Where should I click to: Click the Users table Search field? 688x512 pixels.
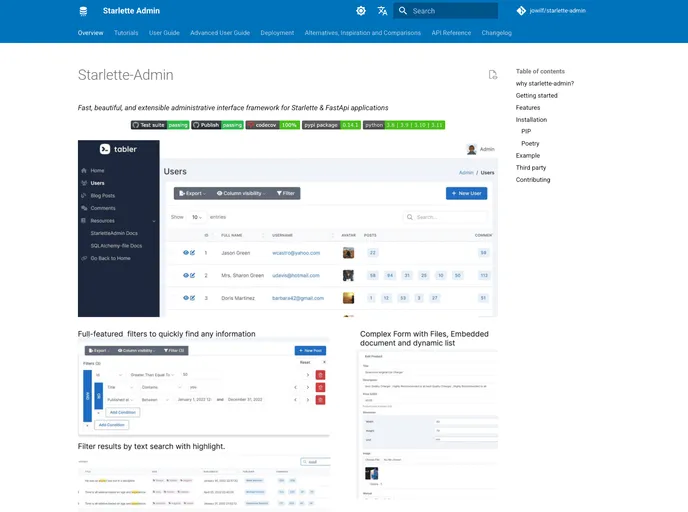coord(445,217)
